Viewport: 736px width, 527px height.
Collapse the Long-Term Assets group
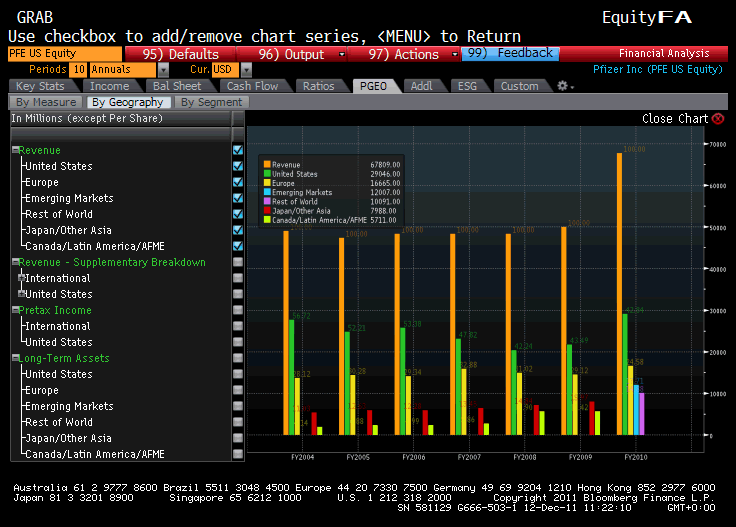16,359
